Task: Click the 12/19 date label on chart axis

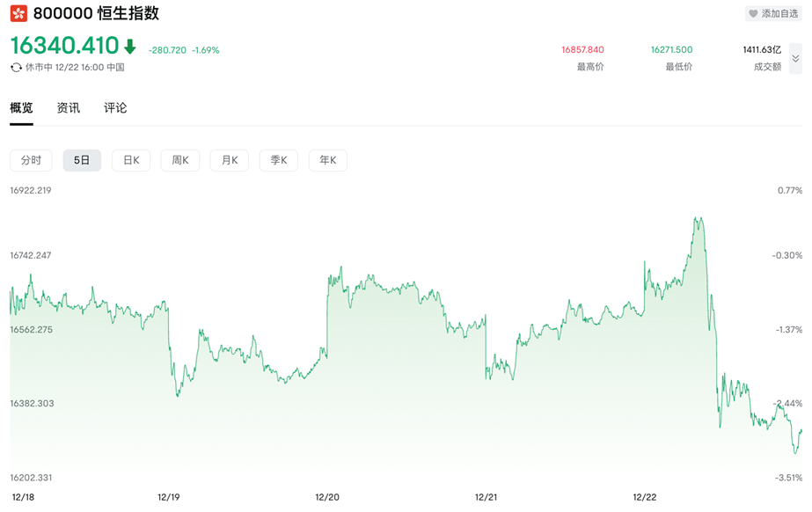Action: (169, 498)
